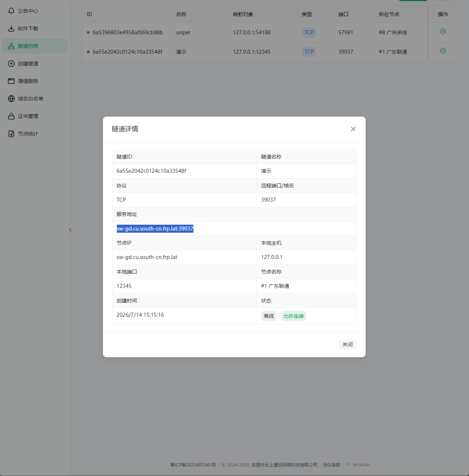Click the globe icon for 域名白名单
Screen dimensions: 469x476
11,99
